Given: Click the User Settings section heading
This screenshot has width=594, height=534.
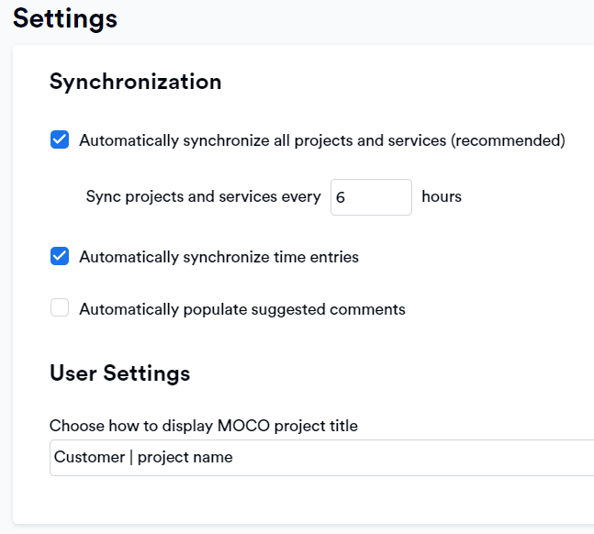Looking at the screenshot, I should 120,373.
